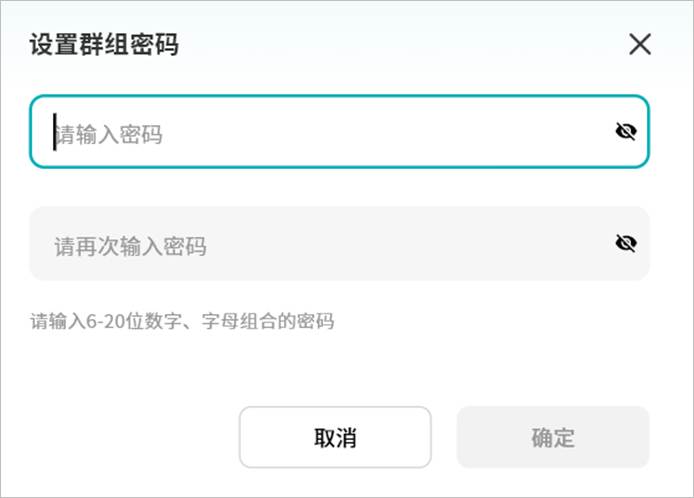Viewport: 694px width, 498px height.
Task: Focus the 请输入密码 input field
Action: pyautogui.click(x=320, y=132)
